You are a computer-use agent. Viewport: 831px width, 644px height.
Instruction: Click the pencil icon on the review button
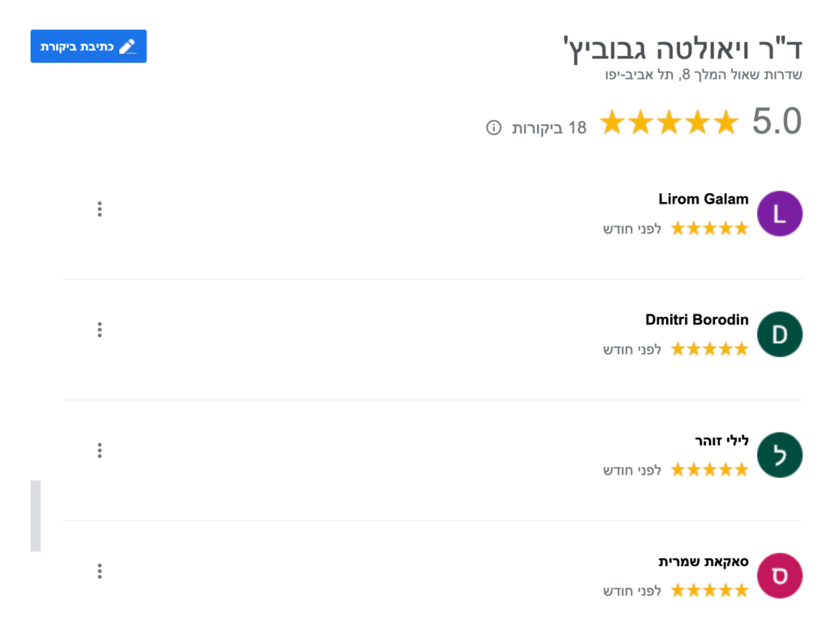coord(127,46)
